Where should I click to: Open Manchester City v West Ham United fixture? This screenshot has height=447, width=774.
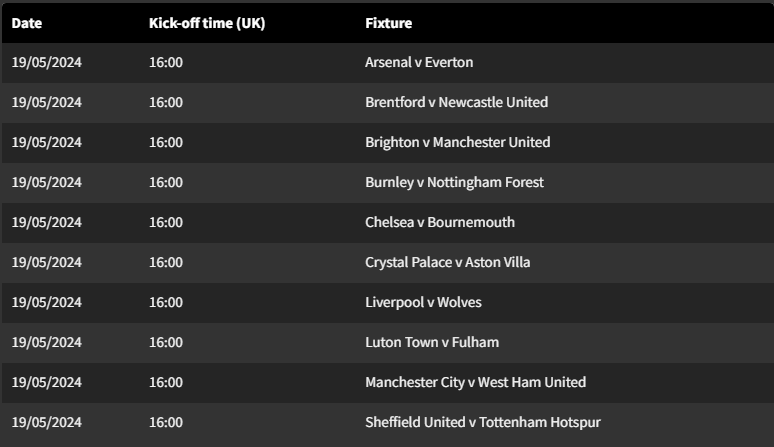pos(475,382)
